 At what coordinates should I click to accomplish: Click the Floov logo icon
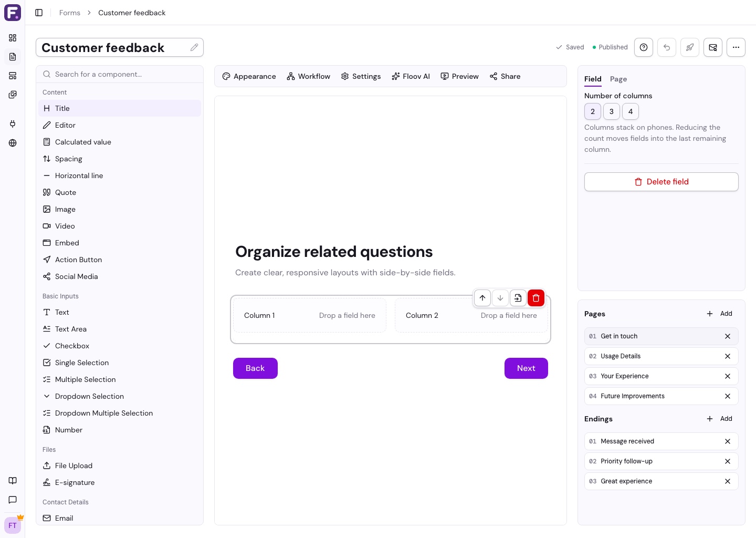(x=13, y=13)
